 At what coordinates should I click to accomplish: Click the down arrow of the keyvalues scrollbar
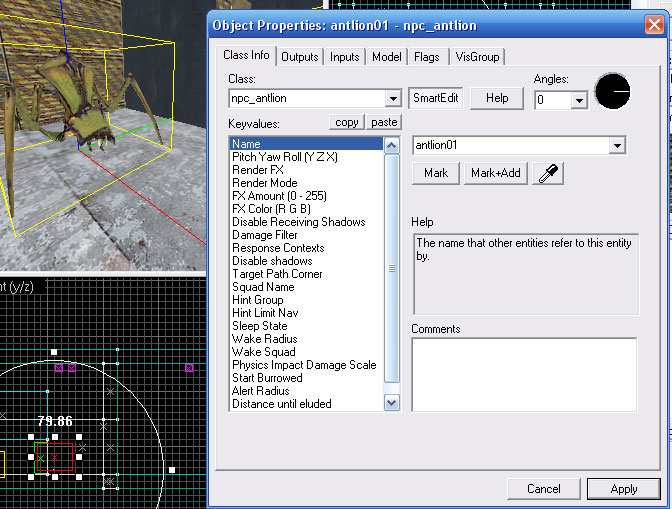[392, 403]
